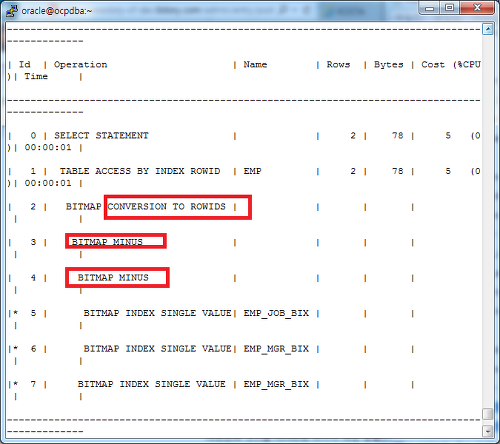This screenshot has width=500, height=444.
Task: Click Rows value 2 in SELECT STATEMENT row
Action: tap(353, 136)
